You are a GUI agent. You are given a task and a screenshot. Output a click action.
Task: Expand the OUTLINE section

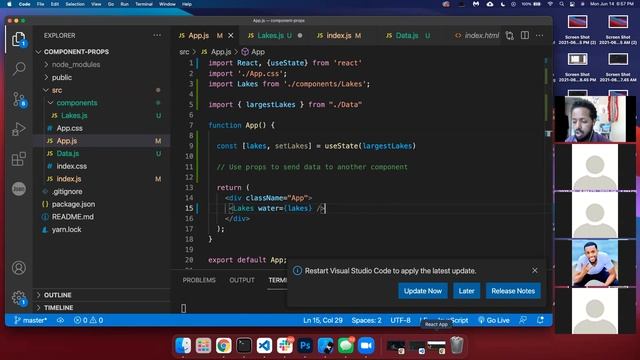(x=102, y=295)
